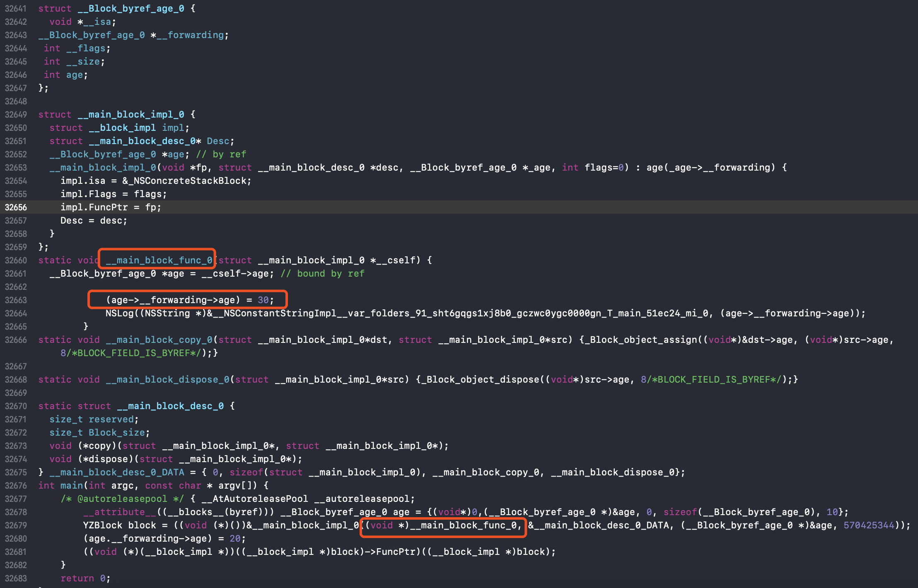The width and height of the screenshot is (918, 588).
Task: Click 'Desc;' member on line 32651
Action: pos(221,141)
